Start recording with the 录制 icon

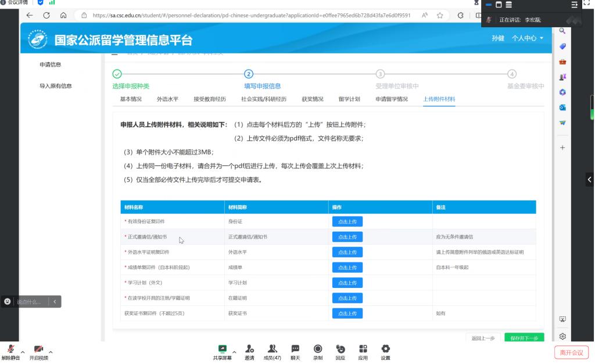[318, 349]
